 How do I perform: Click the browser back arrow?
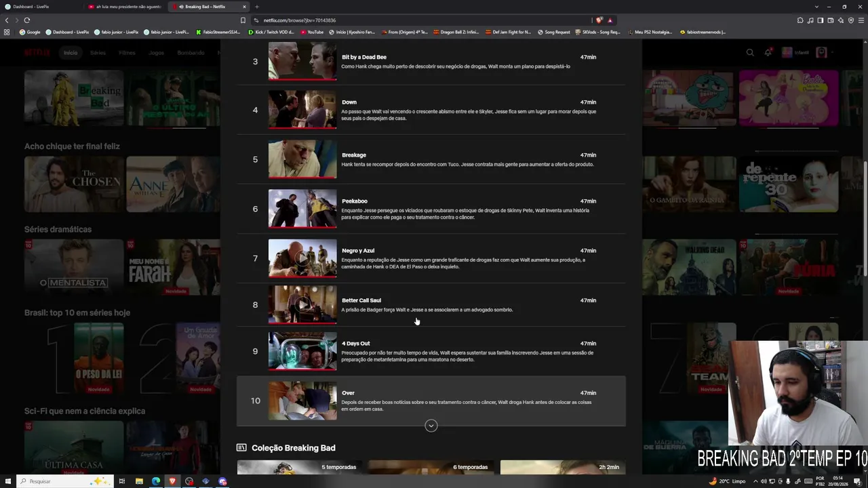click(x=7, y=20)
